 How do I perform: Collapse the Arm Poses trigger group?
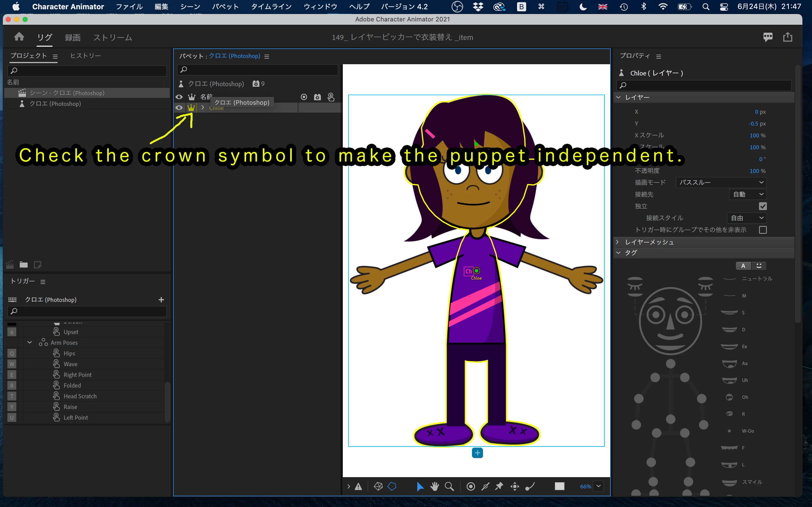coord(30,342)
